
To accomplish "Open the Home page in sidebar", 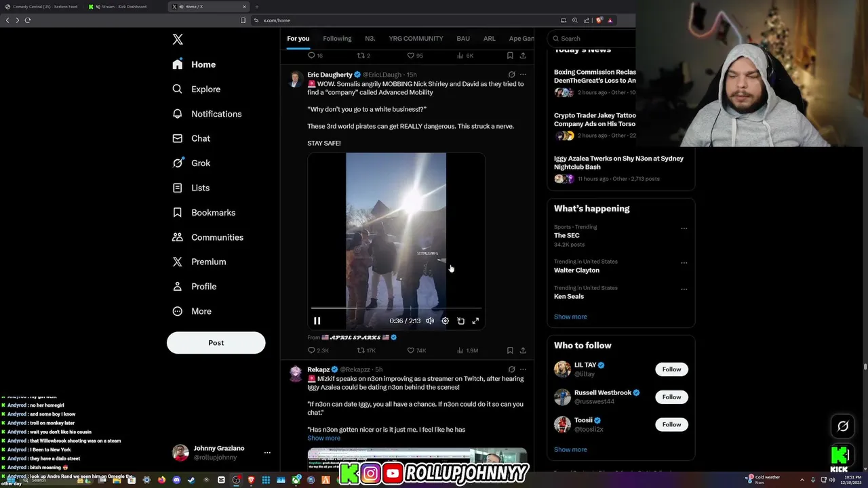I will click(194, 64).
